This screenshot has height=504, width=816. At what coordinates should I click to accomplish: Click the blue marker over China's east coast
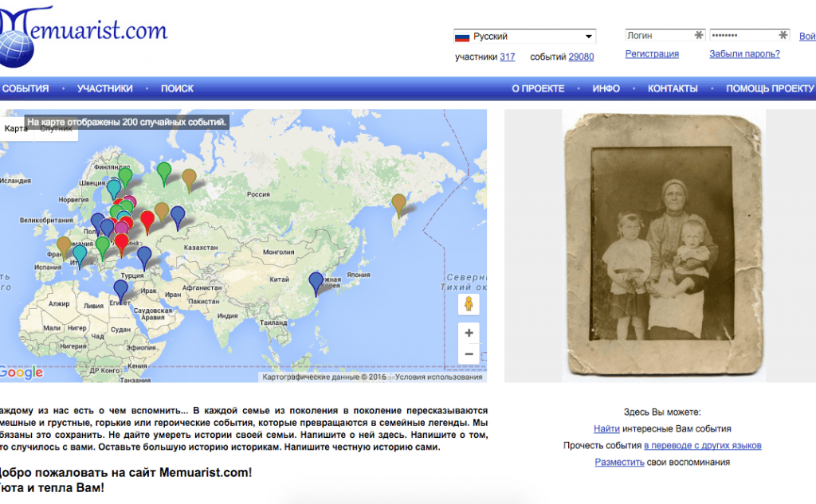click(316, 282)
